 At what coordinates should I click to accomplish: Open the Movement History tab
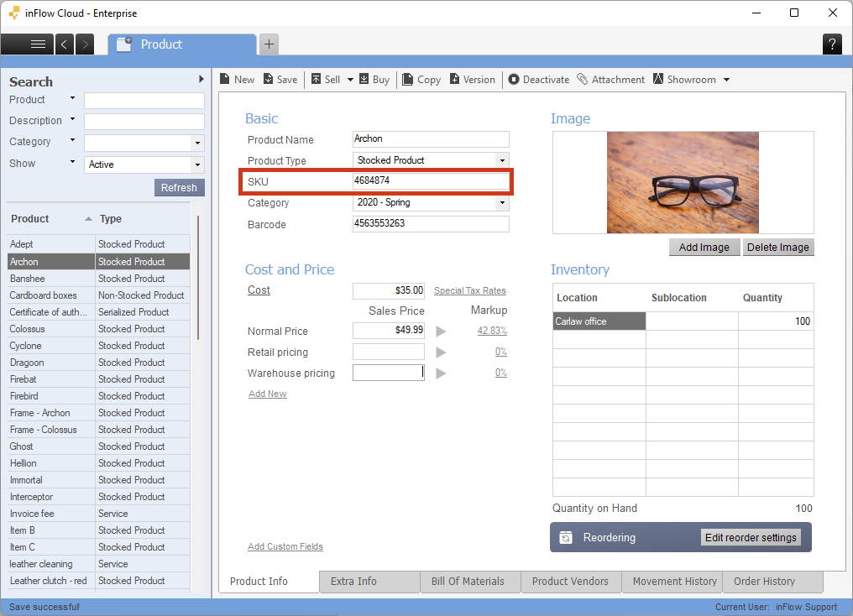point(674,581)
